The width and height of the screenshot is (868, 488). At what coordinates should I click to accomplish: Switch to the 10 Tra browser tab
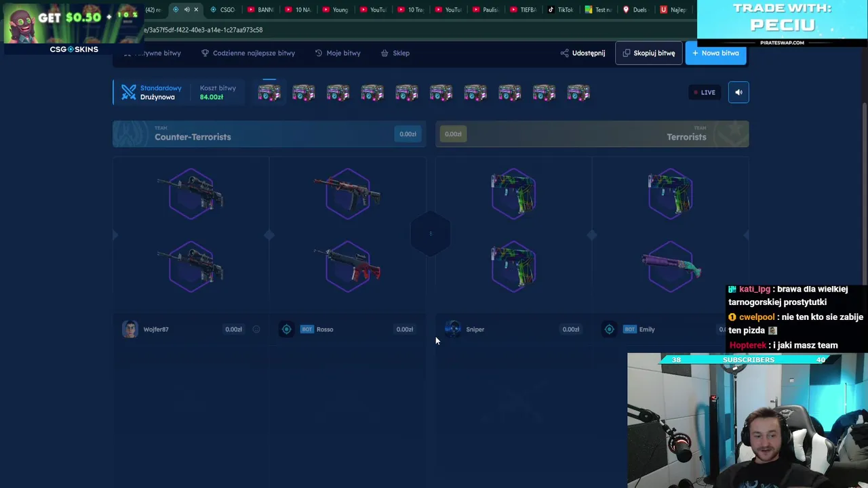(410, 9)
